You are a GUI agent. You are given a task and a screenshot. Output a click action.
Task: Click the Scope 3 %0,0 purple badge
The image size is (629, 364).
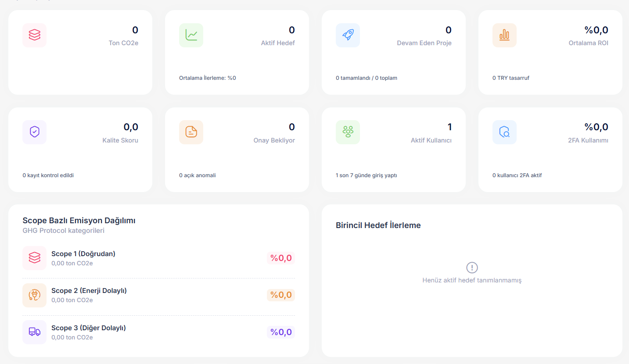[281, 332]
